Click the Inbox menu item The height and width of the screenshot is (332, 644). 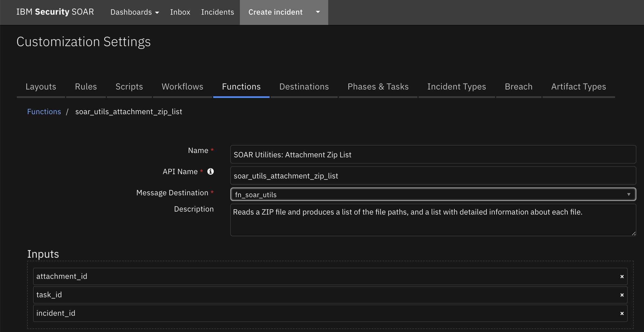180,12
